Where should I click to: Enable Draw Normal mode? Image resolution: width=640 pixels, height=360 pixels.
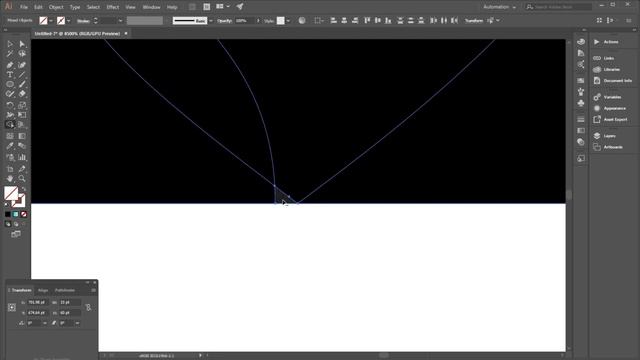[8, 224]
